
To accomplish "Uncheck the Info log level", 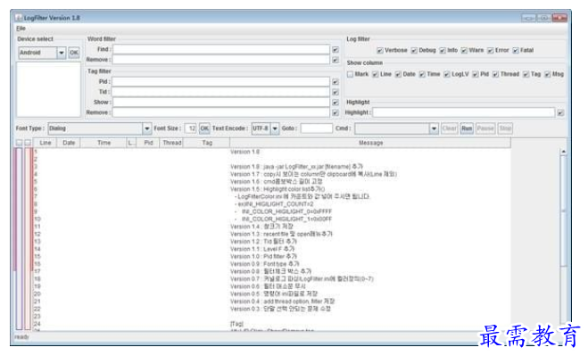I will click(x=443, y=50).
